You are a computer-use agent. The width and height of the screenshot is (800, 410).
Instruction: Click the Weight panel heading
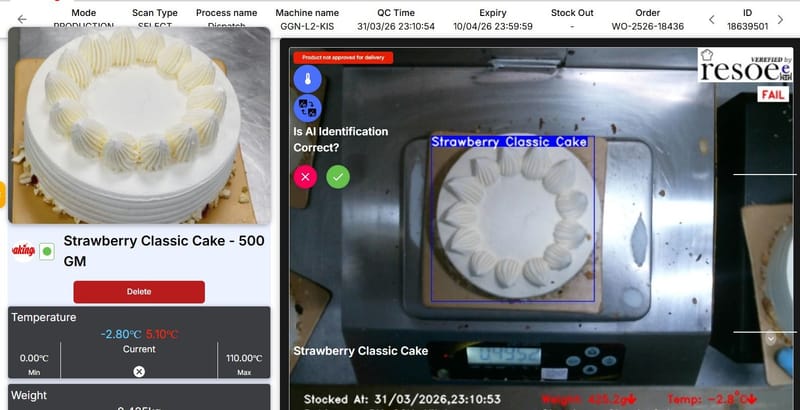[x=29, y=396]
